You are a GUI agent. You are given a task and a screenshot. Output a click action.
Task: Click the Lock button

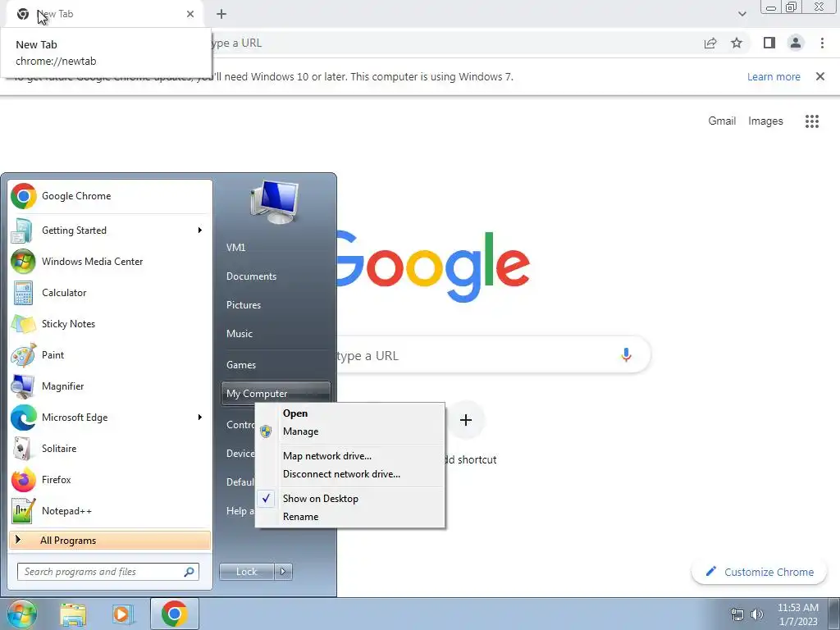(246, 572)
